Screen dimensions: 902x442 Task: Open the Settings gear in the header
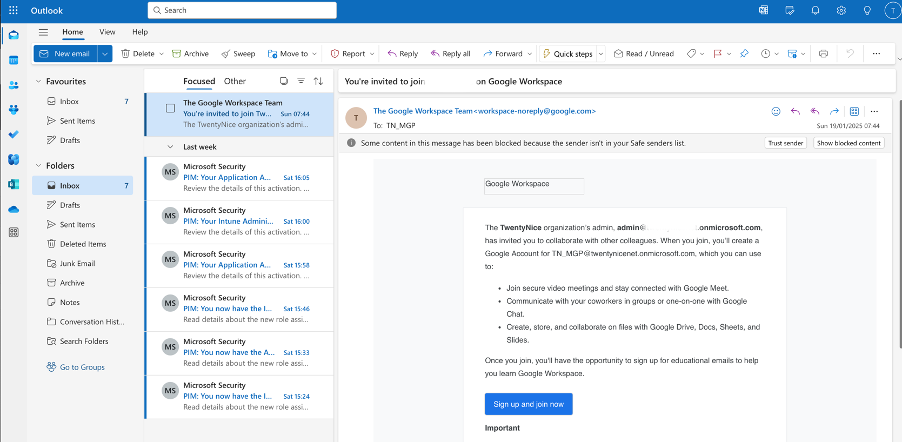841,10
